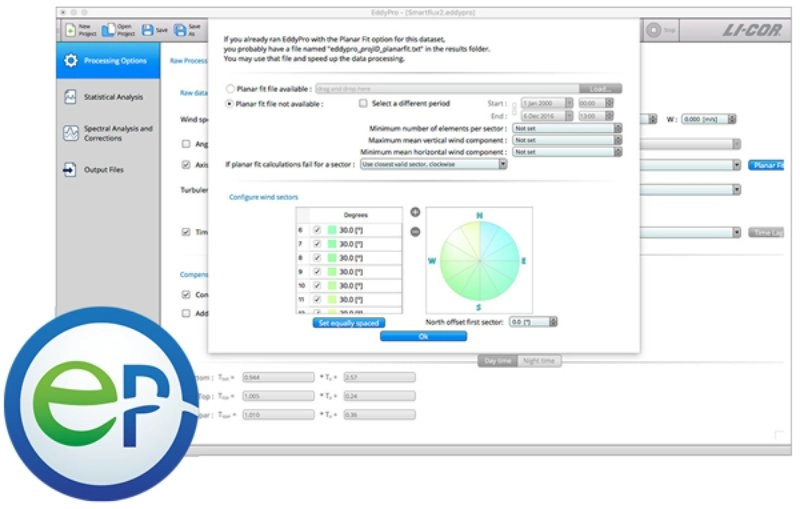Click the Save toolbar icon

point(154,30)
